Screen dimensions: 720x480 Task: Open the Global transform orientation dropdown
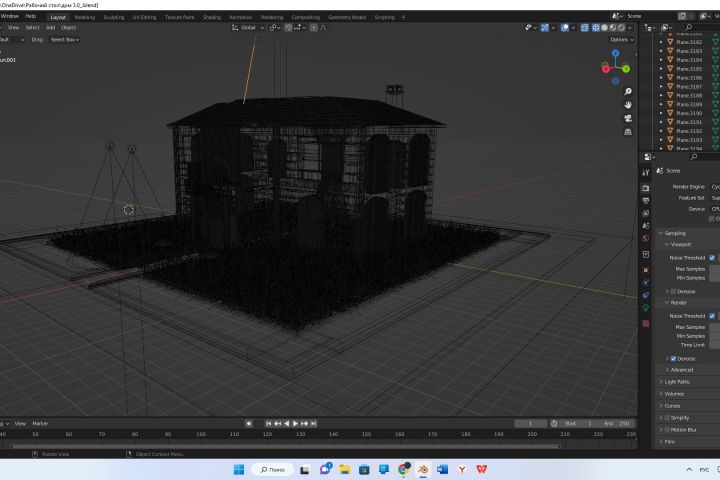pyautogui.click(x=248, y=28)
